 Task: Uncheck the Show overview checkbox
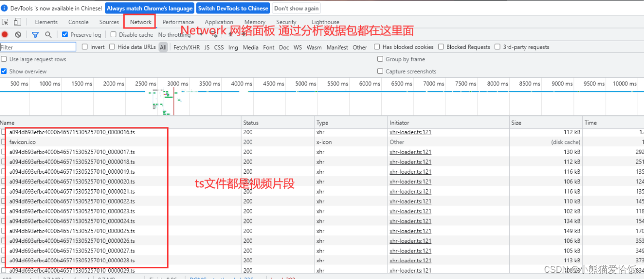click(4, 71)
